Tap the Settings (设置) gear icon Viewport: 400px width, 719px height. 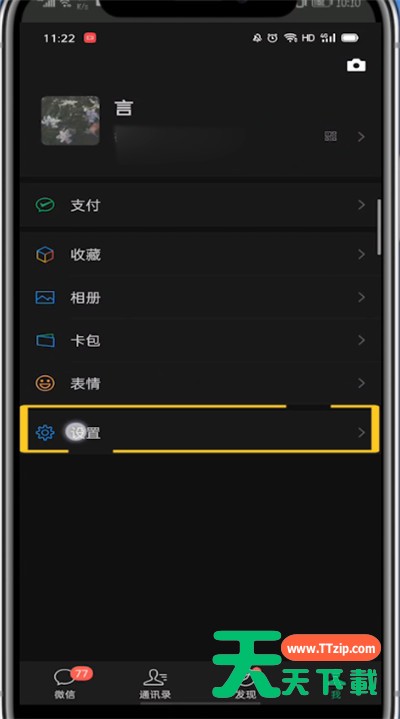click(x=45, y=432)
